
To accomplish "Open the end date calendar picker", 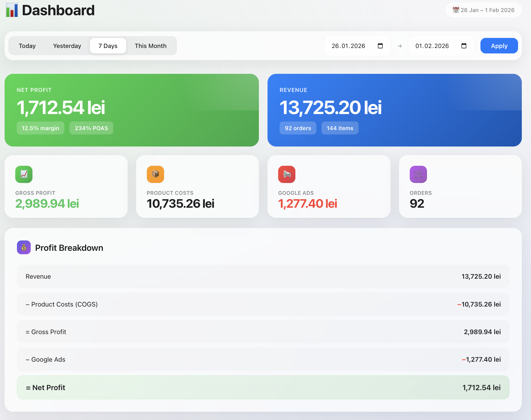I will click(464, 46).
